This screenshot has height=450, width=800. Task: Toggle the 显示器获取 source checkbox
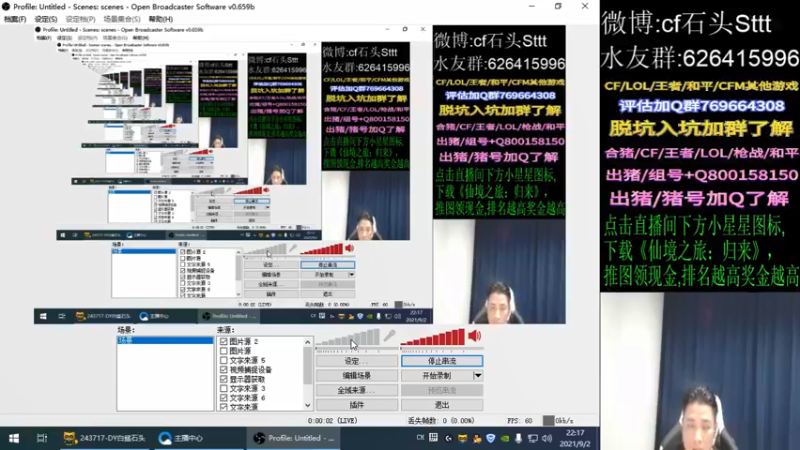coord(223,379)
